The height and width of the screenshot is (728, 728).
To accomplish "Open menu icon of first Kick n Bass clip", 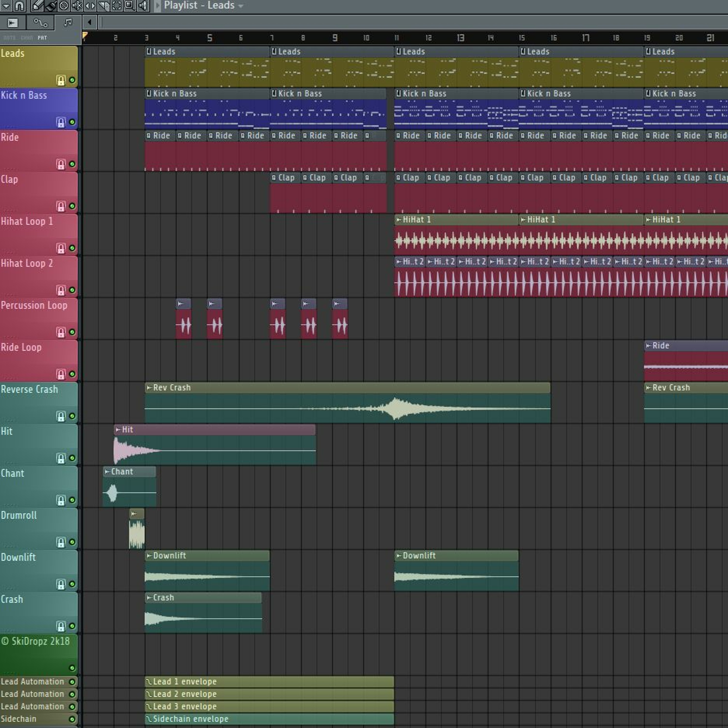I will 149,93.
